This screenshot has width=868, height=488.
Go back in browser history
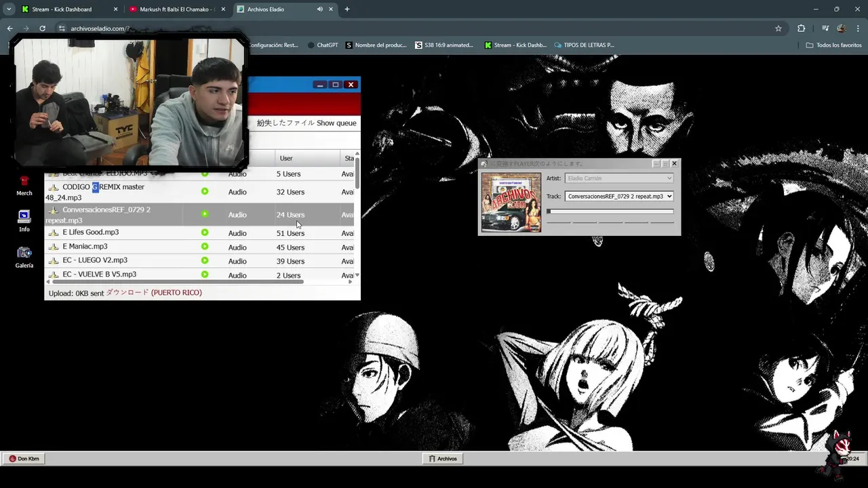click(x=9, y=28)
